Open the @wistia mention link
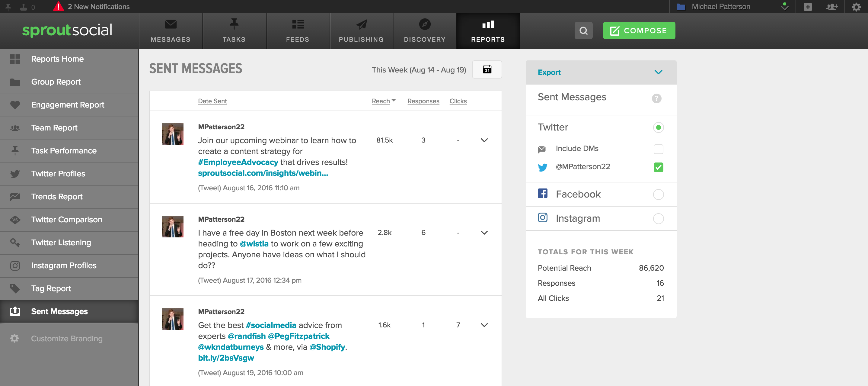Viewport: 868px width, 386px height. (x=254, y=244)
